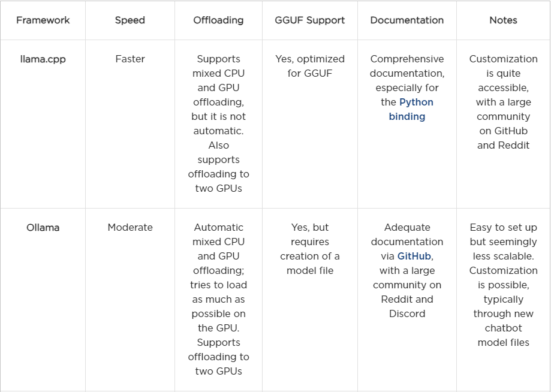Click the 'Customization is quite accessible' notes cell

pos(503,102)
